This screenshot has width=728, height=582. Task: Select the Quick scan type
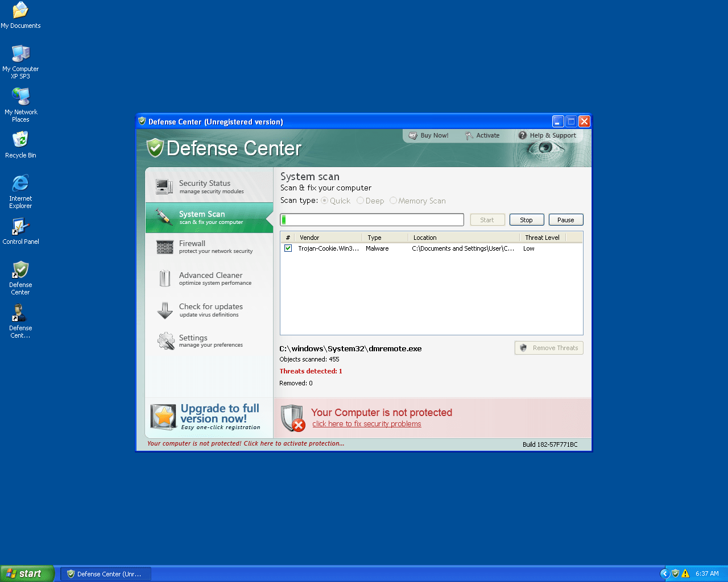coord(325,201)
